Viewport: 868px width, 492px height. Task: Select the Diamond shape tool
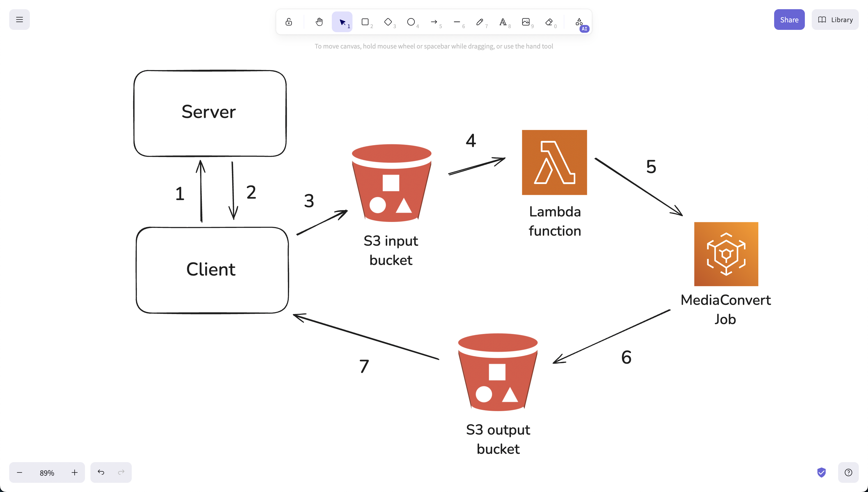pyautogui.click(x=388, y=22)
